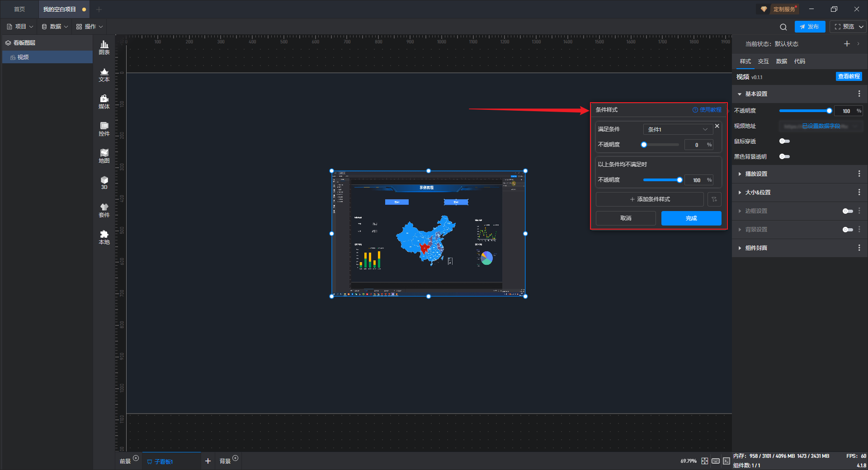Click the 添加条件样式 button
Viewport: 868px width, 470px height.
coord(650,199)
